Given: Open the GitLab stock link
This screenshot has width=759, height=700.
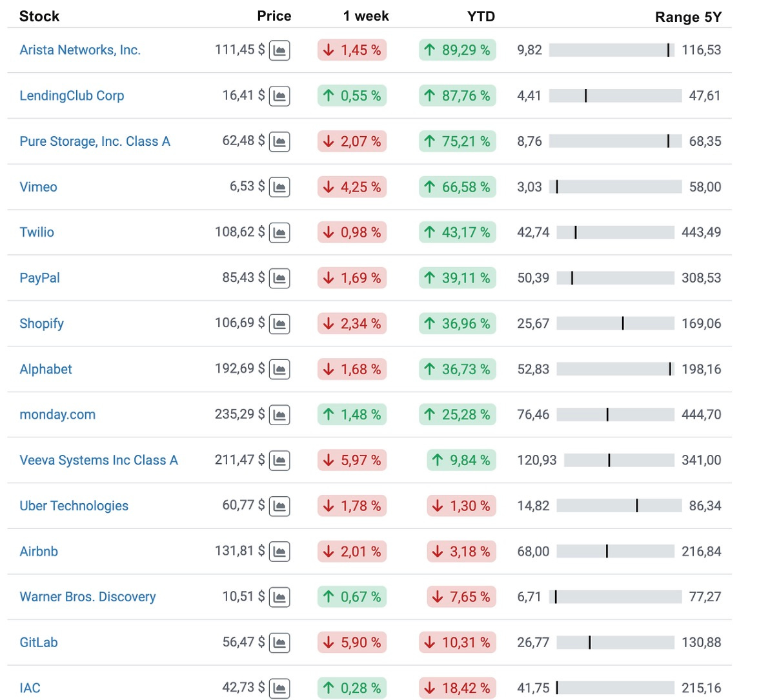Looking at the screenshot, I should coord(39,643).
